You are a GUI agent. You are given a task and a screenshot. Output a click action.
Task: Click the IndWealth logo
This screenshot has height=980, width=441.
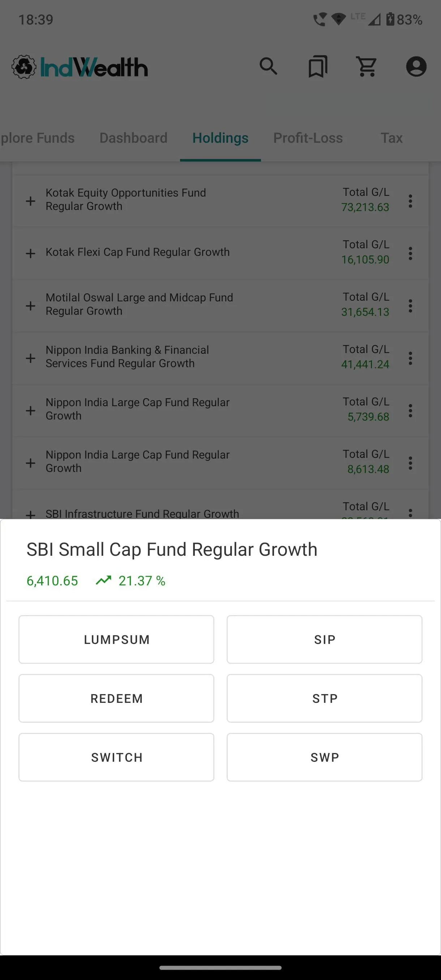[80, 67]
